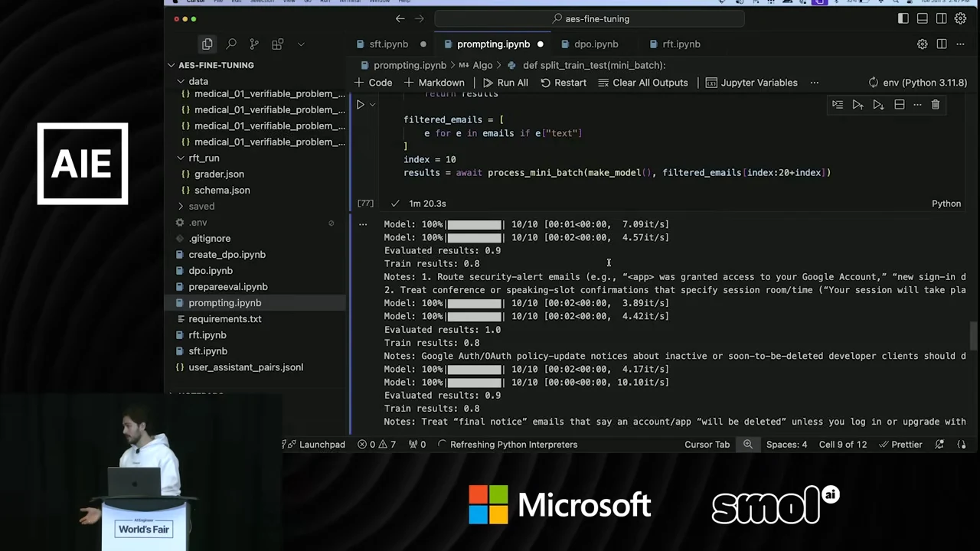This screenshot has width=980, height=551.
Task: Open run cell options dropdown arrow
Action: click(x=373, y=105)
